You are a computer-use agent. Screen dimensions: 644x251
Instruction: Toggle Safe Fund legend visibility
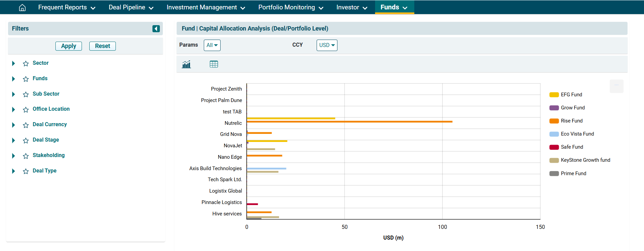571,147
